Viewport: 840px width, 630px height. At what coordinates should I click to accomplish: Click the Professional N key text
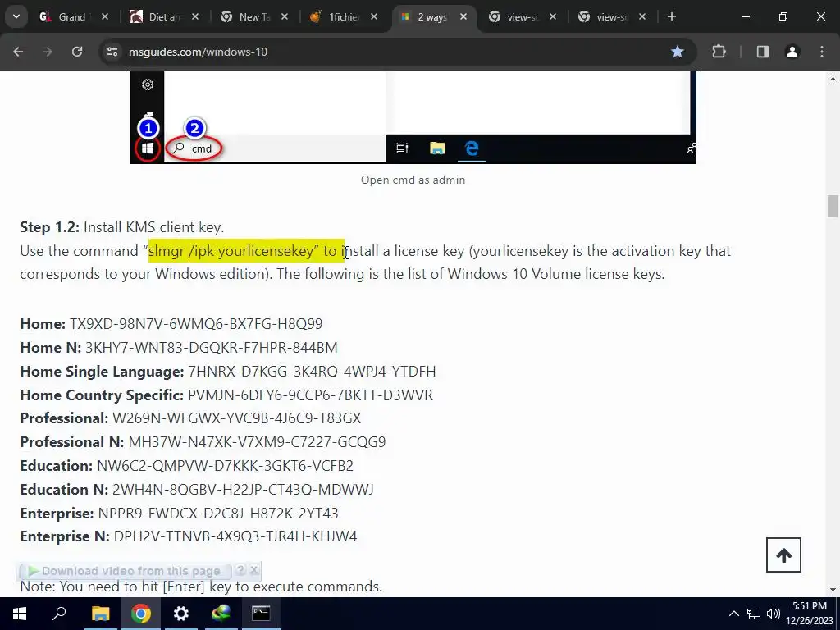pyautogui.click(x=257, y=441)
